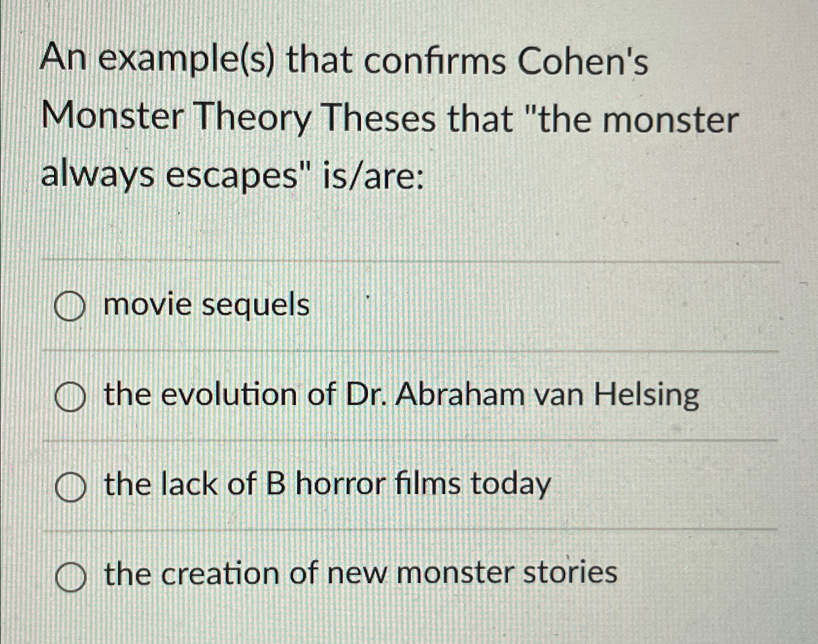818x644 pixels.
Task: Click the "the creation of new monster stories" label
Action: tap(360, 575)
